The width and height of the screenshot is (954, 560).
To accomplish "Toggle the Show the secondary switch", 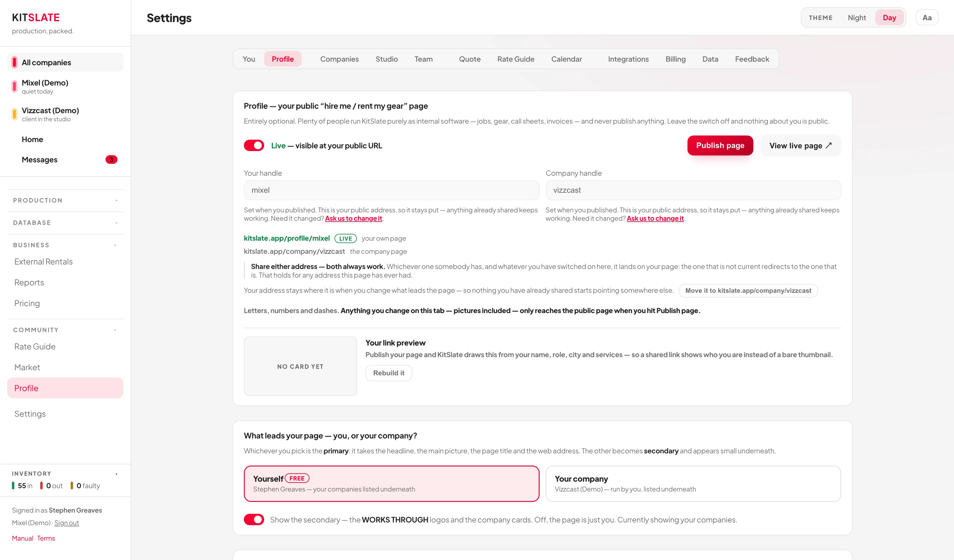I will click(254, 519).
